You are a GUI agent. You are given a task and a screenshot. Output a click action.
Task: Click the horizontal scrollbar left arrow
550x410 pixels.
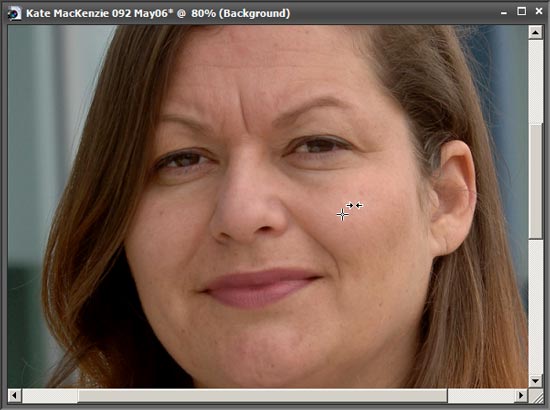14,395
